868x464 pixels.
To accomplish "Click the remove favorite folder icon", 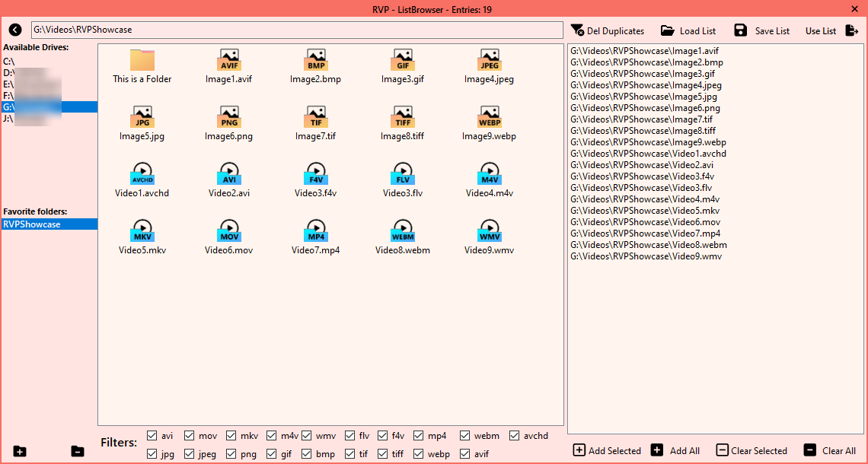I will pos(78,451).
